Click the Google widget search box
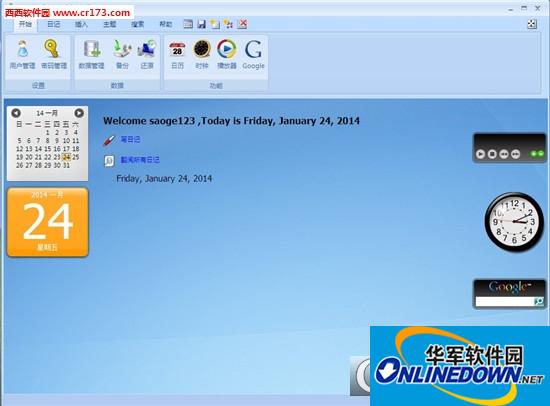Image resolution: width=550 pixels, height=406 pixels. click(504, 301)
